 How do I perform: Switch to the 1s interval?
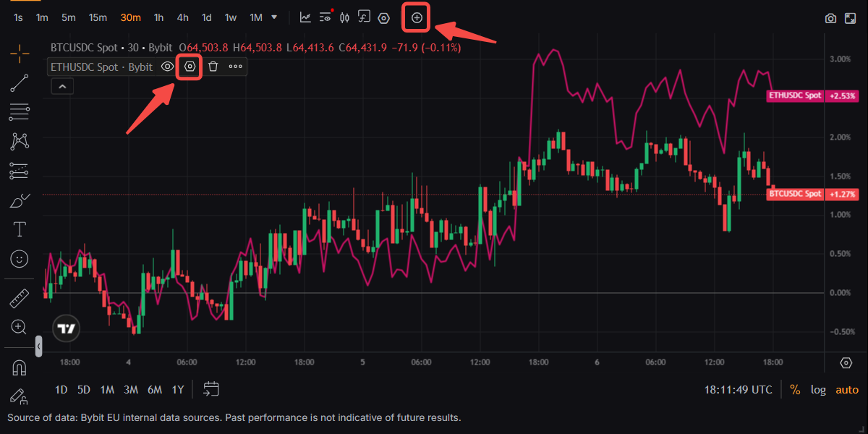(17, 17)
